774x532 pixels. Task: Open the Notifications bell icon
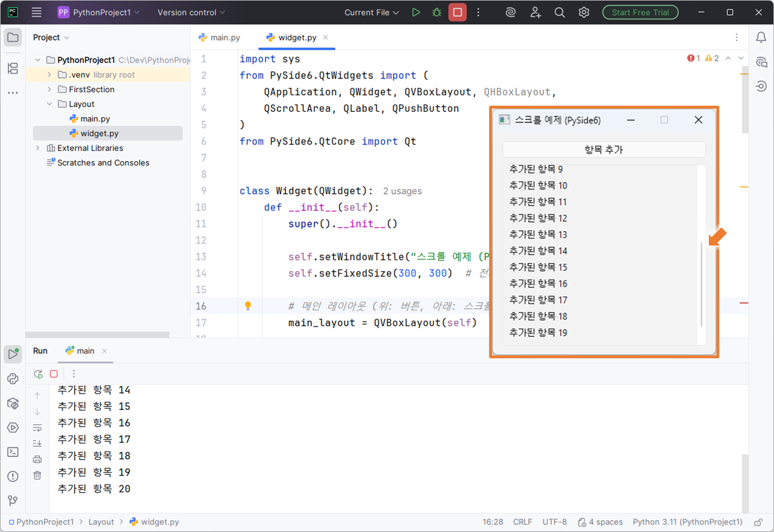pyautogui.click(x=761, y=38)
